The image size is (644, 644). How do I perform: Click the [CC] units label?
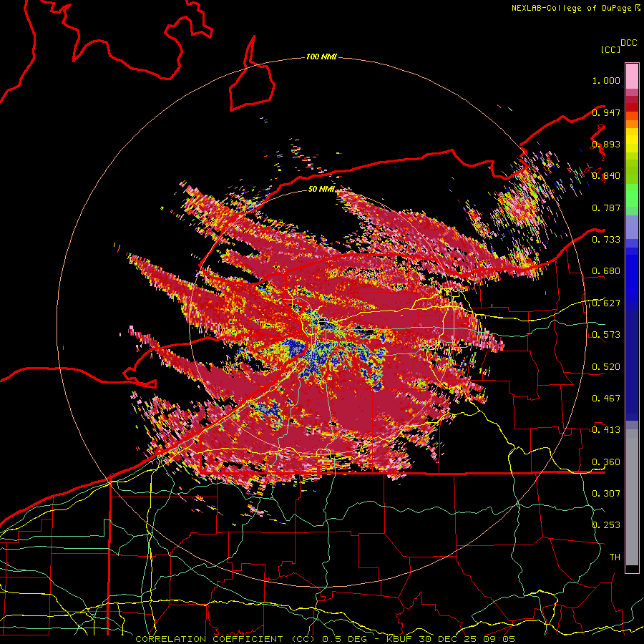click(x=610, y=49)
